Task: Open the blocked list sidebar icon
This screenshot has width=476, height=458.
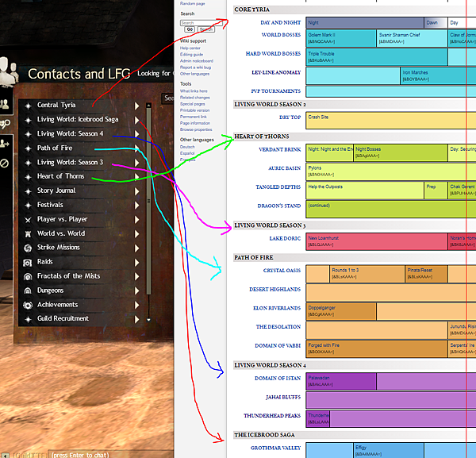Action: (4, 164)
